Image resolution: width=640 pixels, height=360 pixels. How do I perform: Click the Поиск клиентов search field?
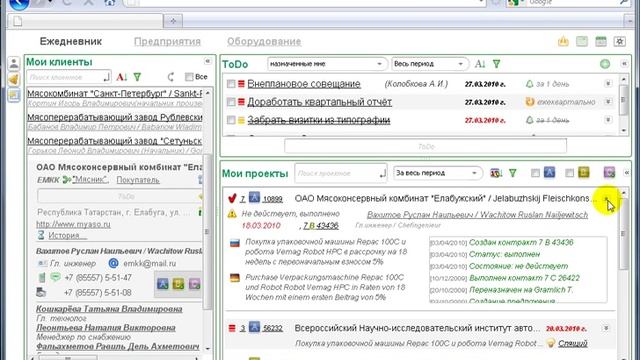tap(68, 77)
